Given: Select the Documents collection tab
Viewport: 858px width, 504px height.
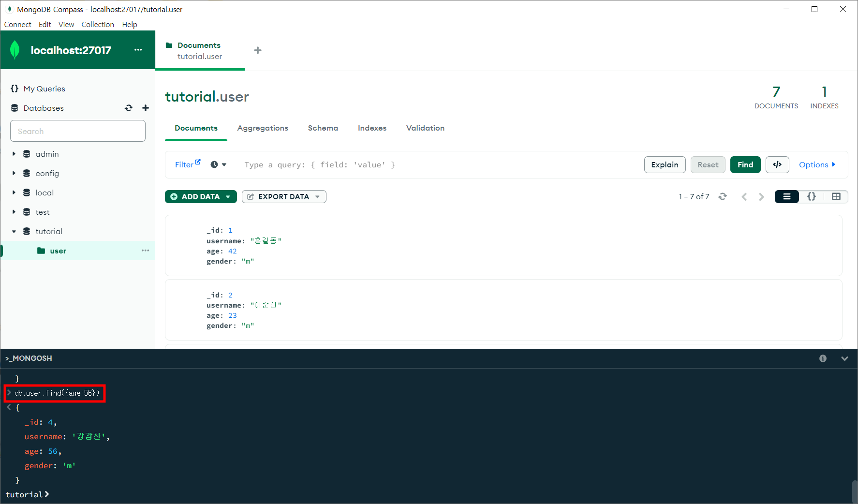Looking at the screenshot, I should click(x=196, y=128).
